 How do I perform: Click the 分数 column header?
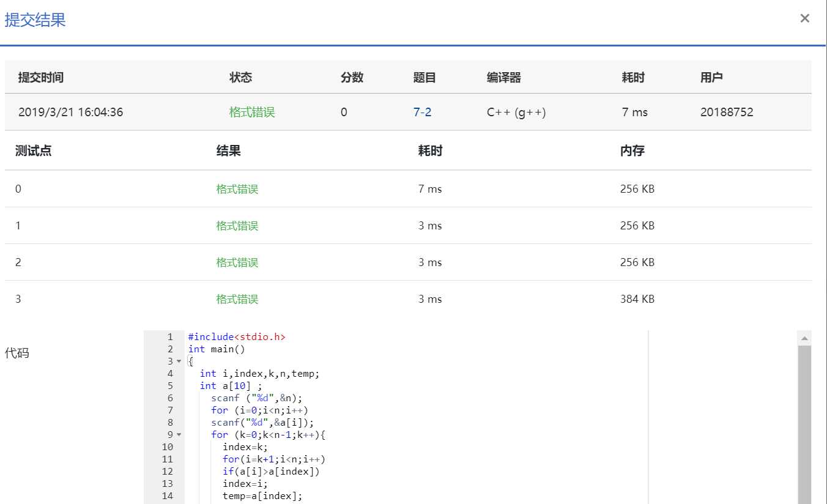coord(352,78)
